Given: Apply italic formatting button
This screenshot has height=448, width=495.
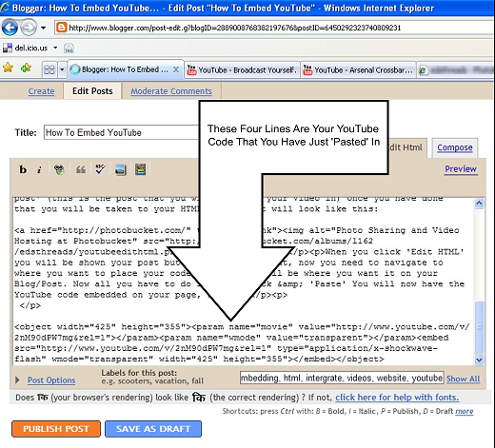Looking at the screenshot, I should [x=39, y=169].
